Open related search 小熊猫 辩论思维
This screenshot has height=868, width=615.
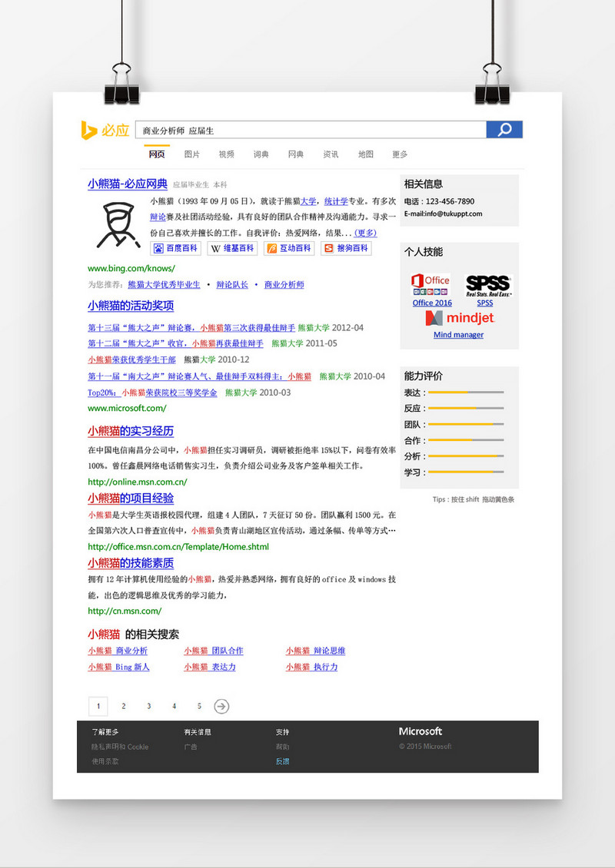click(316, 651)
